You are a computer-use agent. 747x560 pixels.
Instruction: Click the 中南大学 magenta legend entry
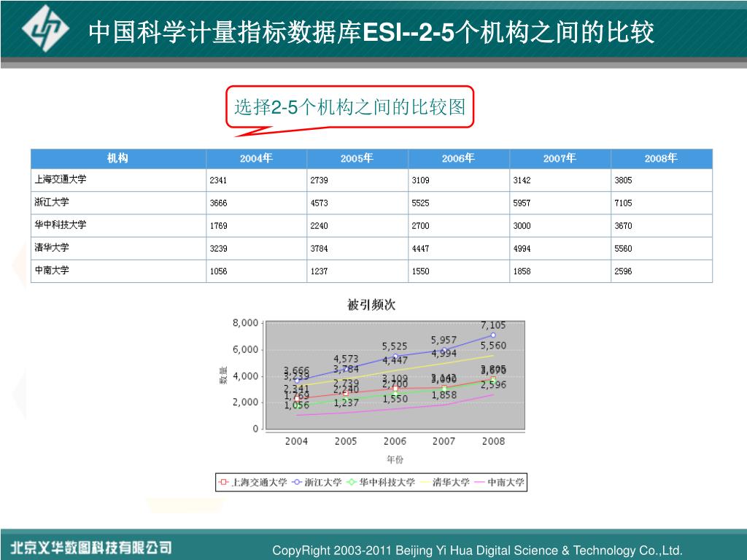tap(500, 483)
